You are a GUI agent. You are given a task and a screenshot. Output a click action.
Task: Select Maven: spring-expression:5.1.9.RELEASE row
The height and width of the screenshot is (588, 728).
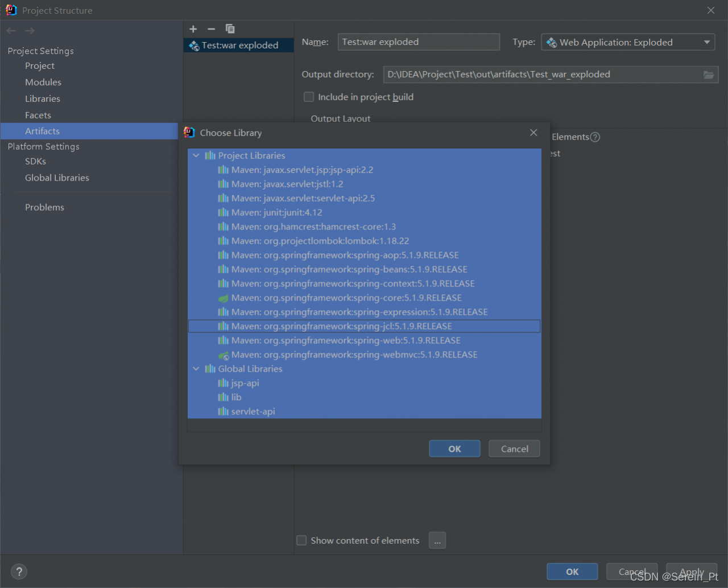364,312
